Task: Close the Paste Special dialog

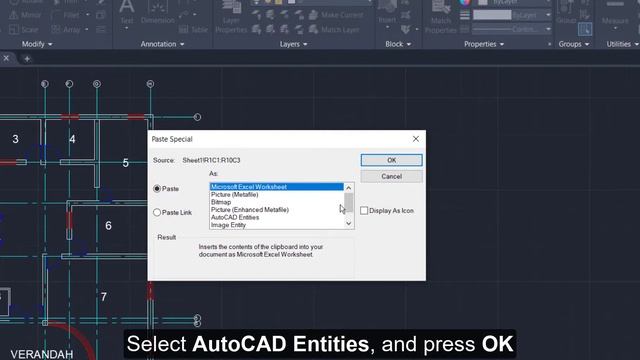Action: point(416,139)
